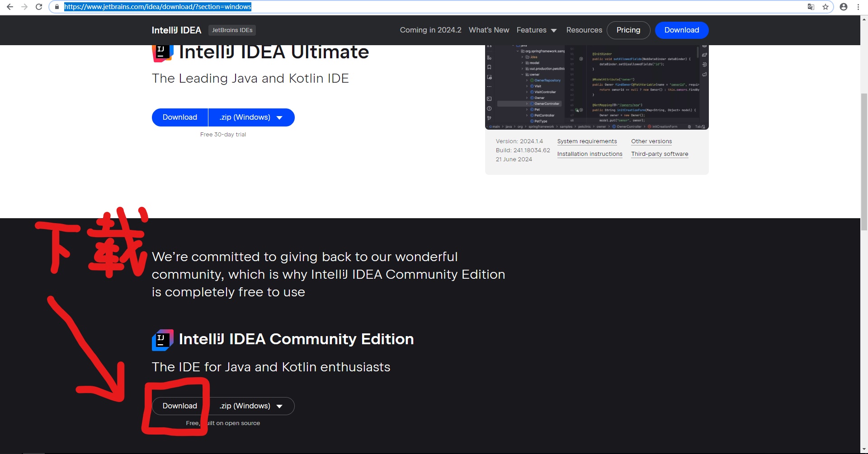
Task: Open the browser three-dot menu
Action: coord(858,7)
